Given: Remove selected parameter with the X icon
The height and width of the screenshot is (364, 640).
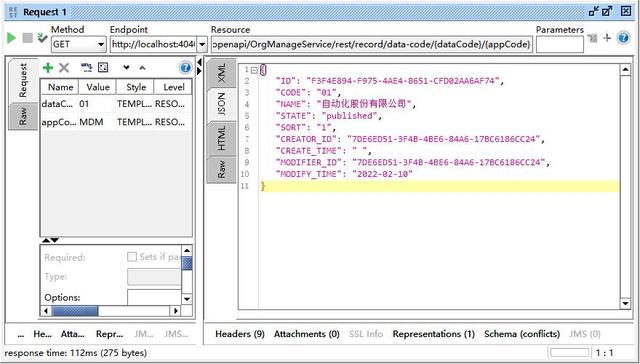Looking at the screenshot, I should (64, 67).
